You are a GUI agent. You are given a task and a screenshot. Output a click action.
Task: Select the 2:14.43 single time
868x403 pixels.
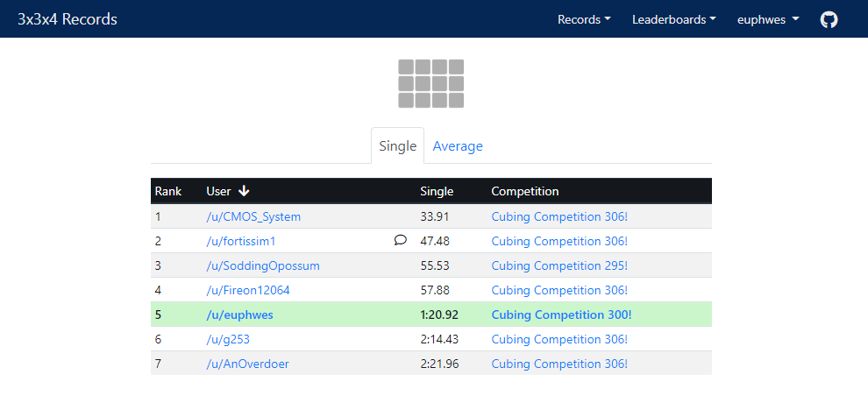pyautogui.click(x=439, y=339)
